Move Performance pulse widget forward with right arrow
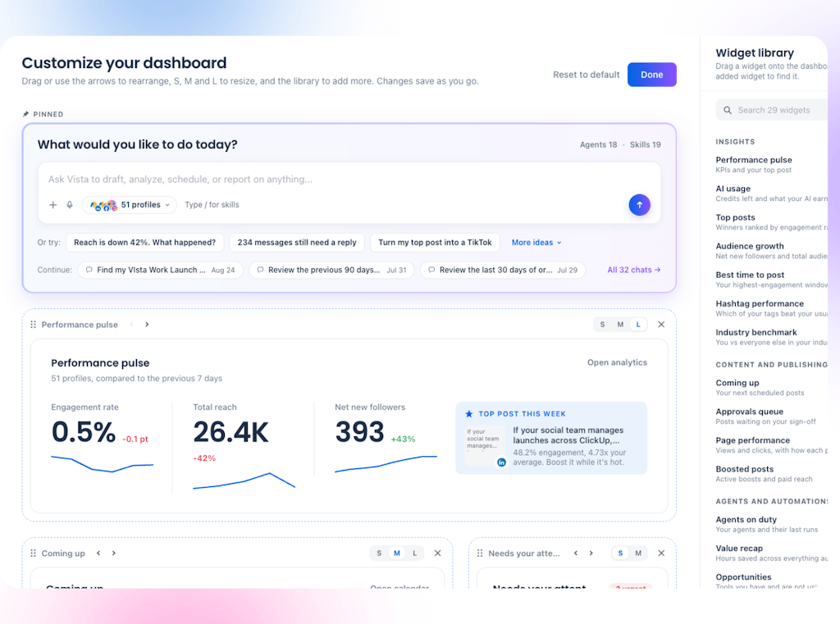 147,325
